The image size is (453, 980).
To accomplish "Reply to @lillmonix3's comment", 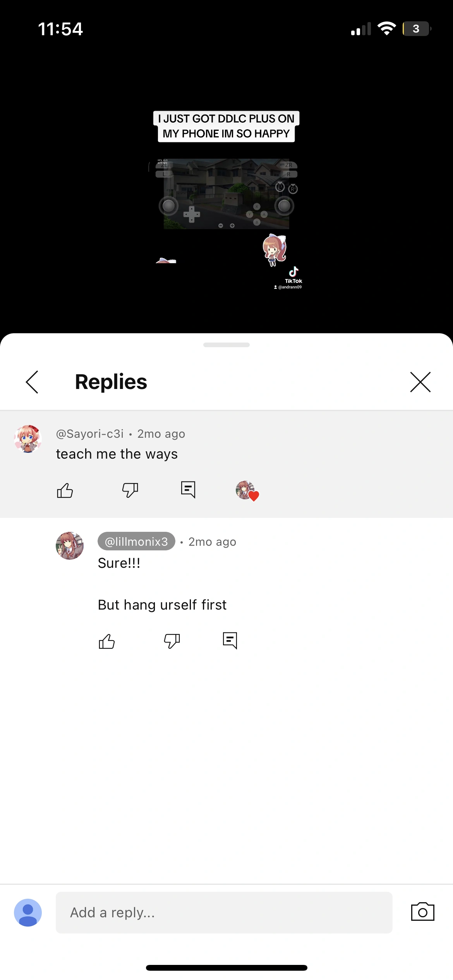I will [x=229, y=641].
